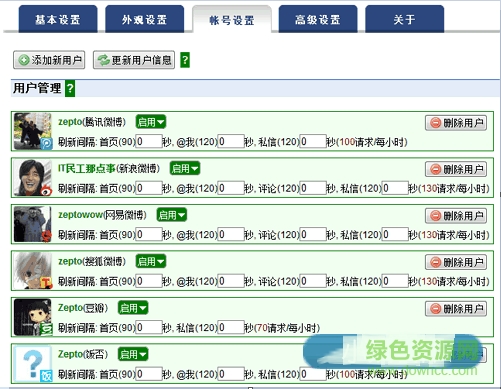Image resolution: width=501 pixels, height=389 pixels.
Task: Click the 首页 interval field for zepto(腾讯微博)
Action: tap(149, 142)
